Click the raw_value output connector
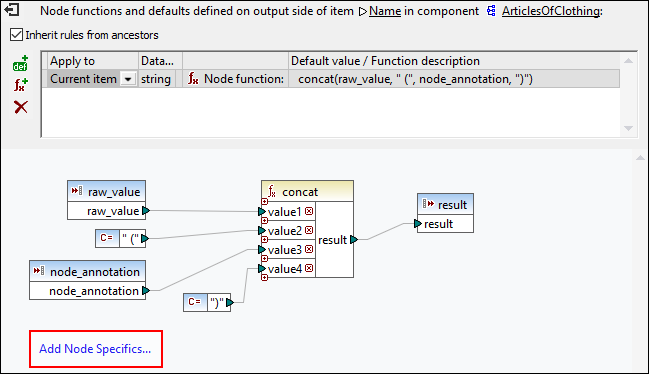 (146, 211)
